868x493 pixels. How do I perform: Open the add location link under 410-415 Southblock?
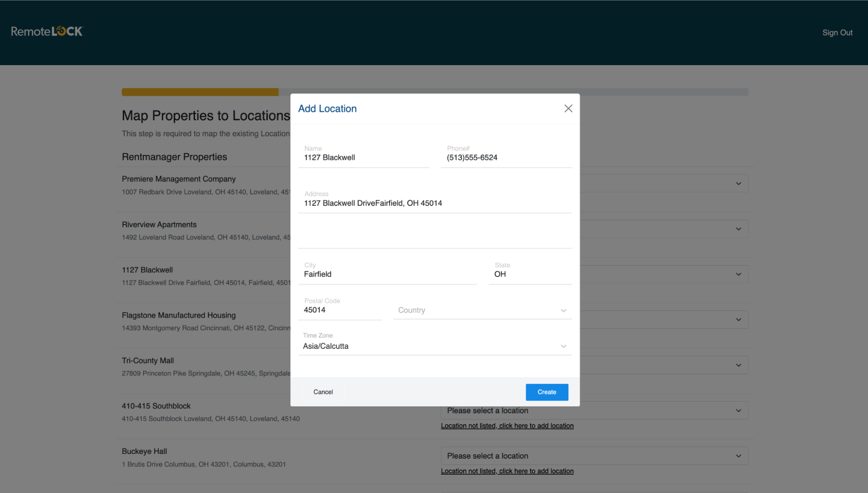coord(507,425)
